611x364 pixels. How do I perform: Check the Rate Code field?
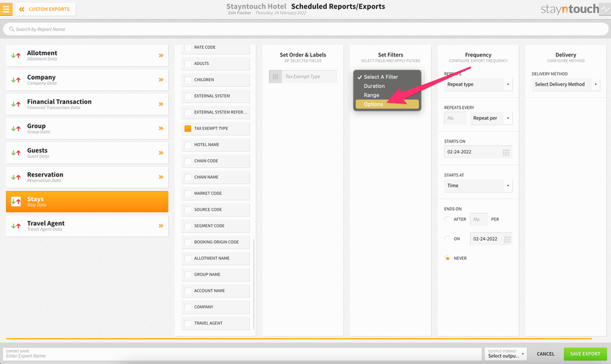coord(188,47)
